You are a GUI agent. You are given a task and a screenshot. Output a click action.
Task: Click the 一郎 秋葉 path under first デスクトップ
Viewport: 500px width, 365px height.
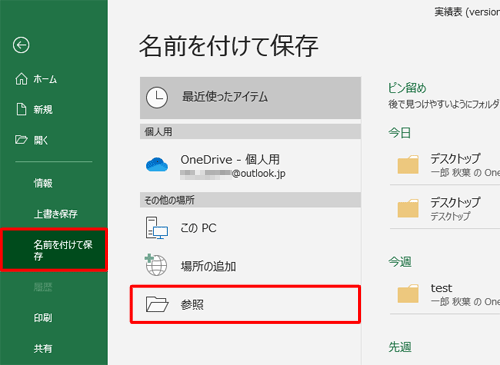tap(465, 172)
